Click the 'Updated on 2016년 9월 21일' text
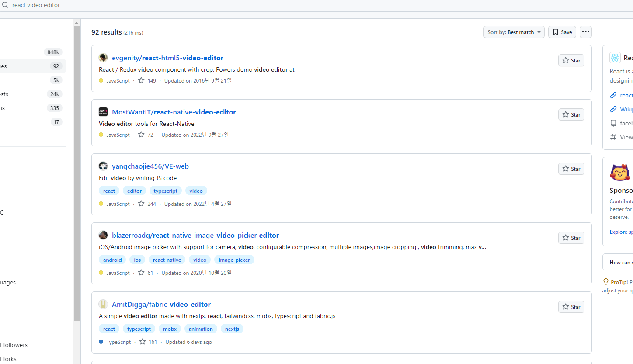This screenshot has height=364, width=633. click(x=198, y=81)
